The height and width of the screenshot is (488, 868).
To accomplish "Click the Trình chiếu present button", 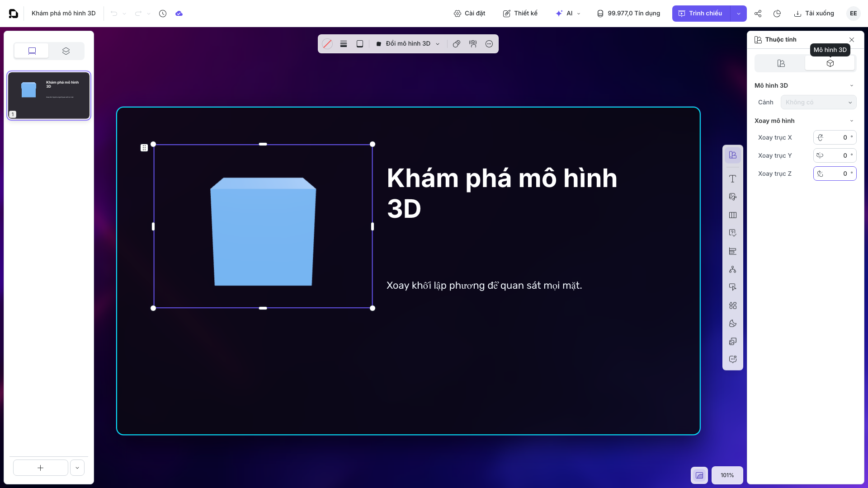I will (x=701, y=14).
